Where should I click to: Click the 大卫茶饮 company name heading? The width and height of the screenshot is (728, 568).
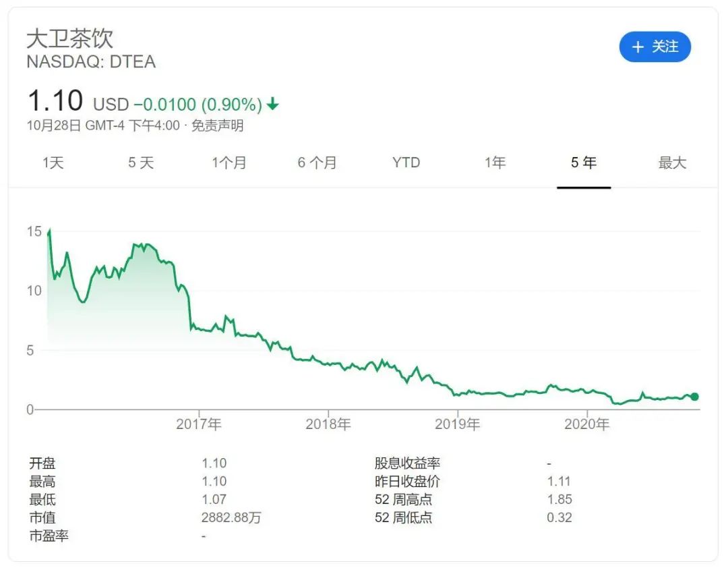coord(70,38)
